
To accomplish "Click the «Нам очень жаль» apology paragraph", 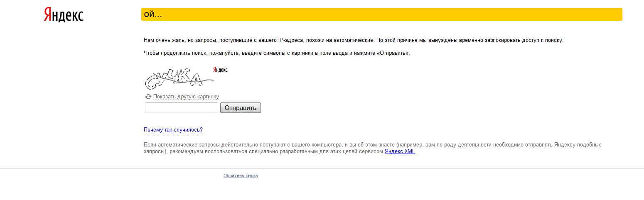I will (x=353, y=40).
